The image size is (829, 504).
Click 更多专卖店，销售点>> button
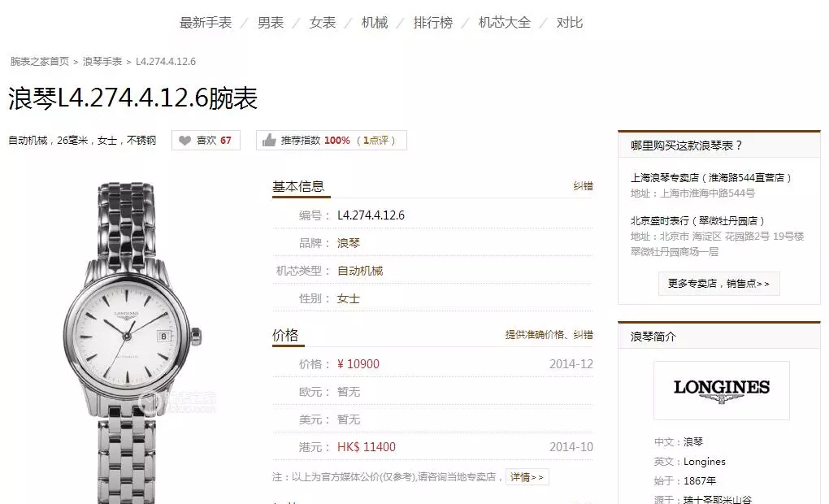[718, 284]
